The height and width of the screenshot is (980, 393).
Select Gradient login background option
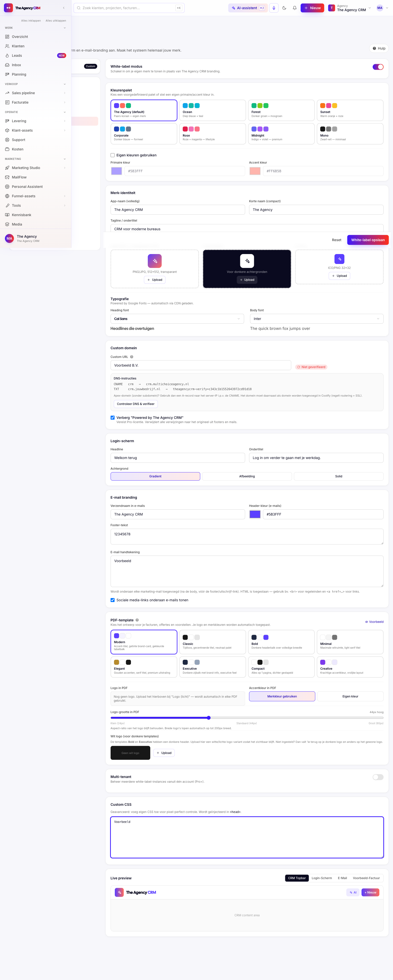click(x=155, y=476)
